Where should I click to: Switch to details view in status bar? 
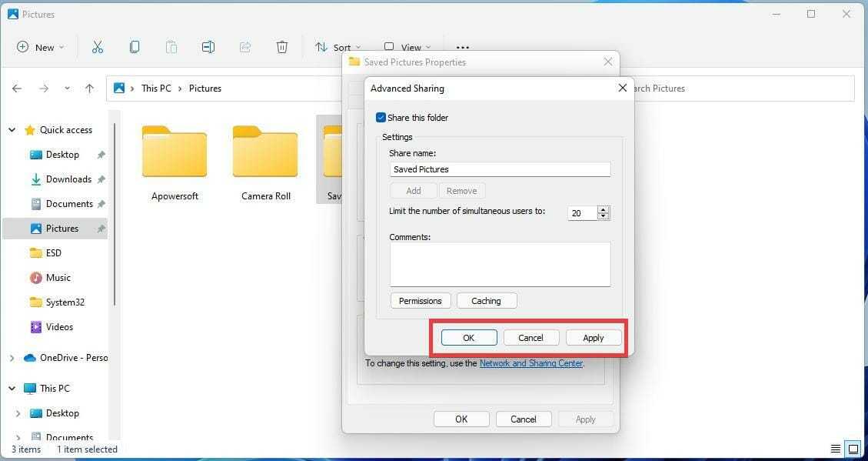click(x=836, y=449)
